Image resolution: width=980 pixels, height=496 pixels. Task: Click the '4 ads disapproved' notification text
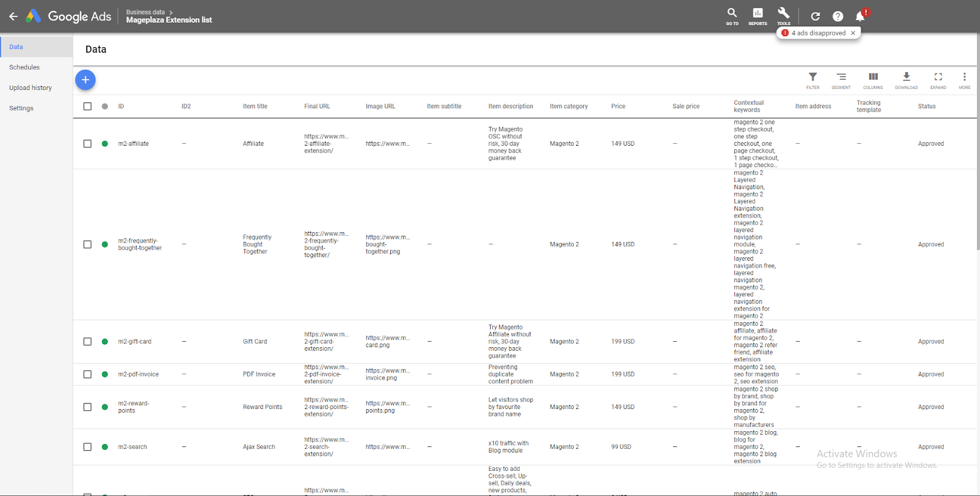point(818,33)
